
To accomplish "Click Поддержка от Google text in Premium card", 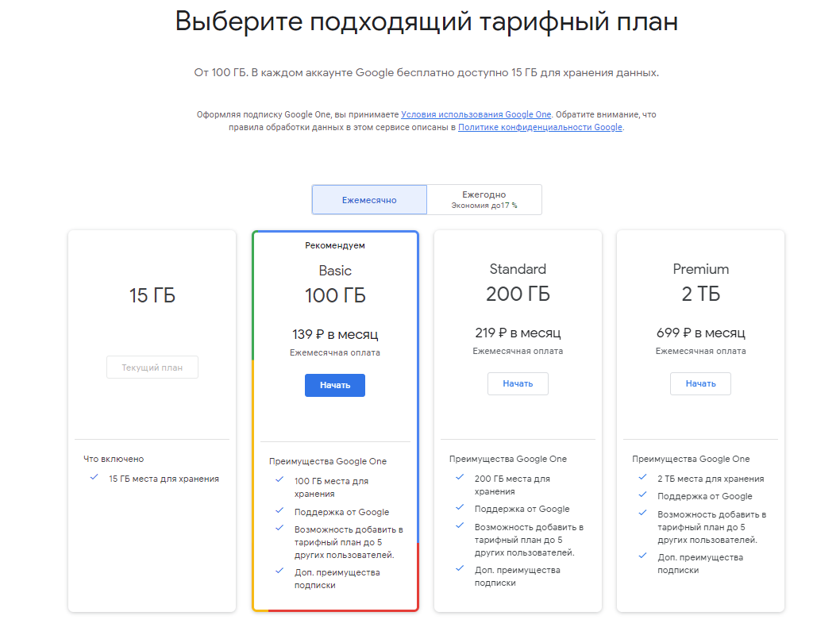I will coord(704,496).
